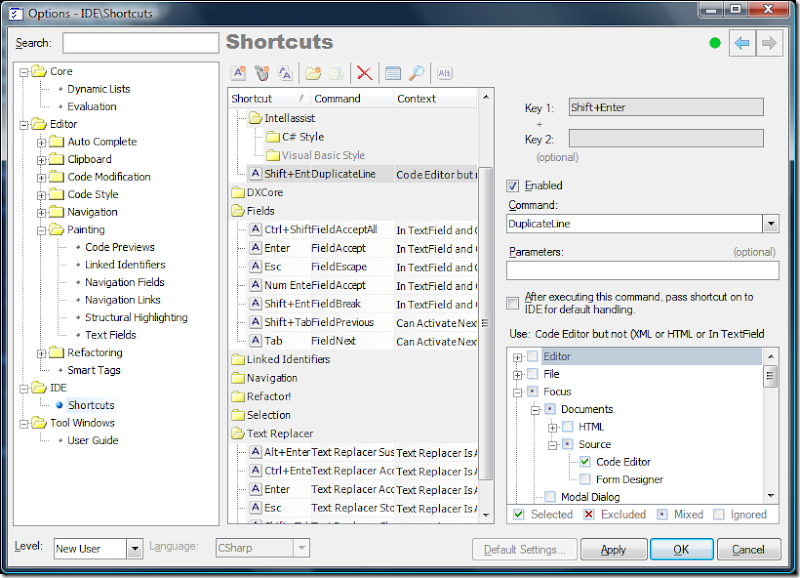Go forward with the right arrow
Image resolution: width=800 pixels, height=578 pixels.
coord(769,43)
